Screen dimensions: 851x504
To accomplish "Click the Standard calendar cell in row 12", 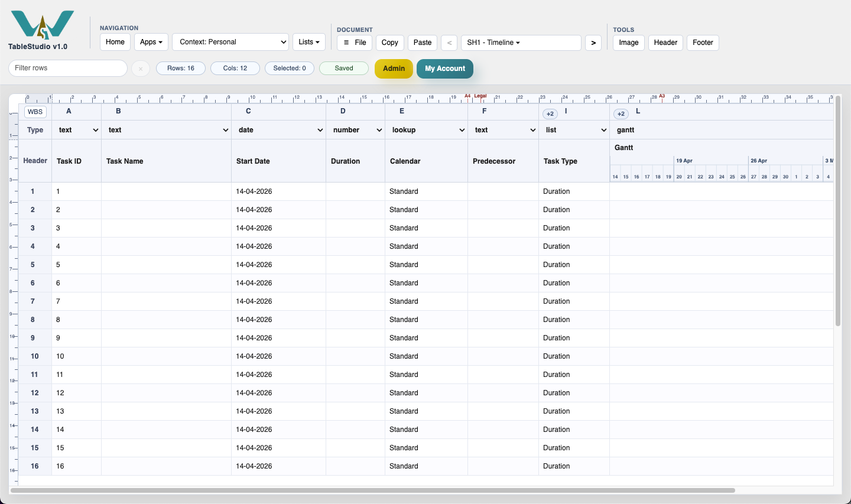I will click(x=427, y=393).
